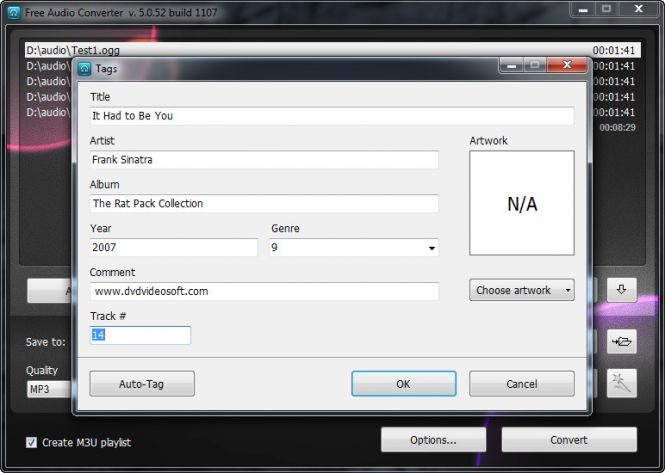Click the Free Audio Converter title icon

tap(14, 13)
